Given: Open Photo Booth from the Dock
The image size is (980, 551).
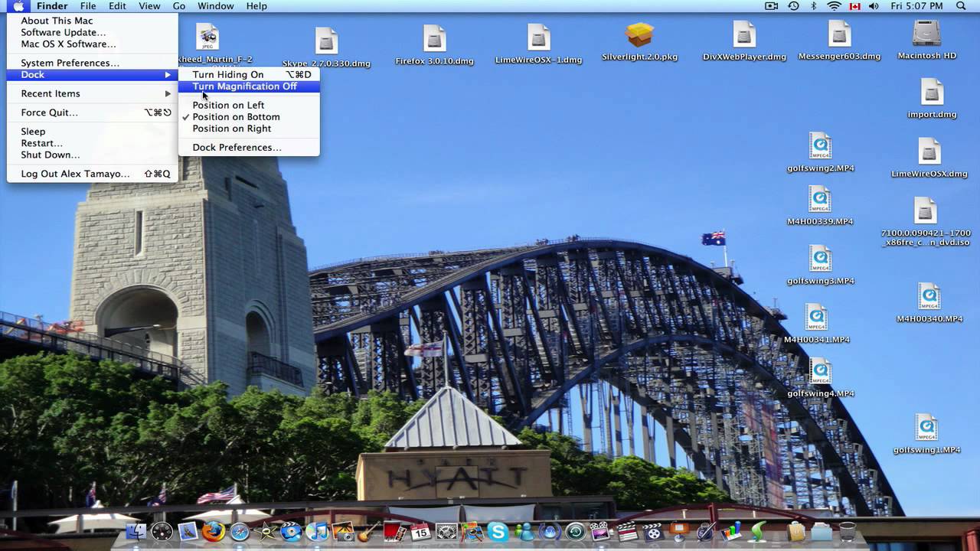Looking at the screenshot, I should pos(394,531).
